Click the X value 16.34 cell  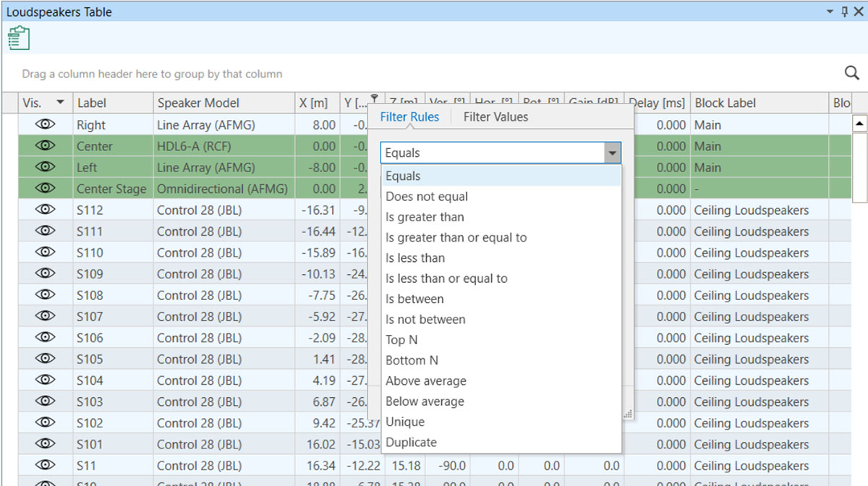coord(317,466)
